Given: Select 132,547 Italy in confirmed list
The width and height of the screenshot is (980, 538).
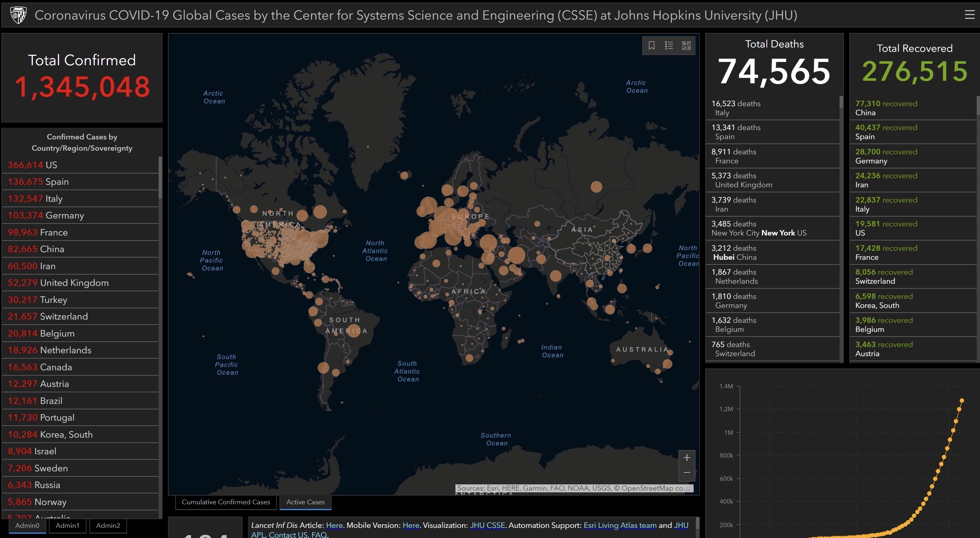Looking at the screenshot, I should coord(80,199).
